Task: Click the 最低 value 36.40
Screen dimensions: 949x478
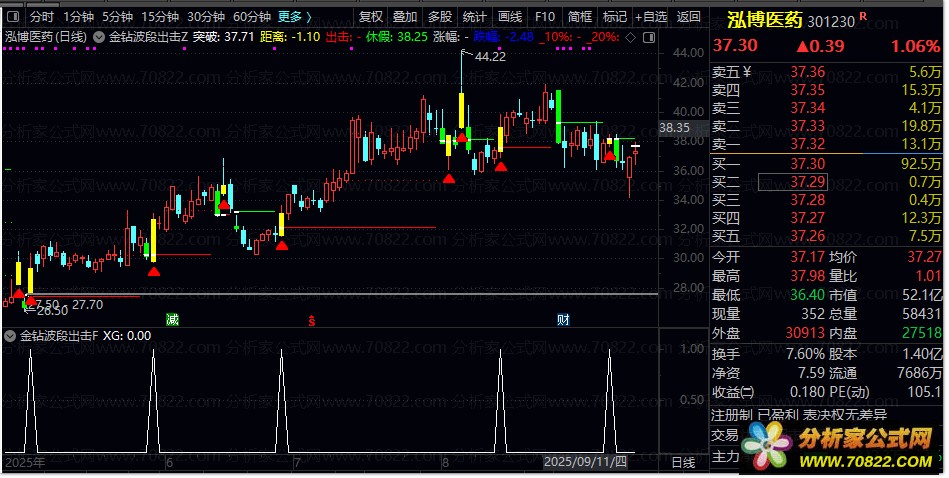Action: pos(807,295)
